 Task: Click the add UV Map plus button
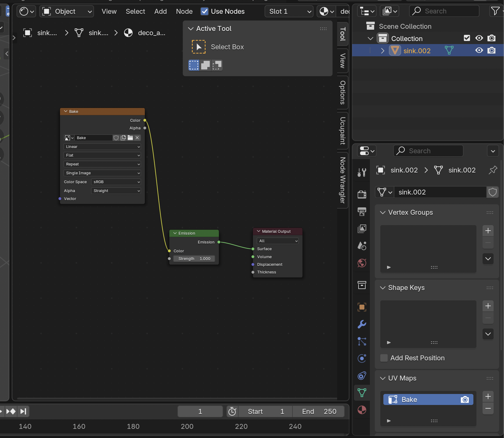click(488, 397)
